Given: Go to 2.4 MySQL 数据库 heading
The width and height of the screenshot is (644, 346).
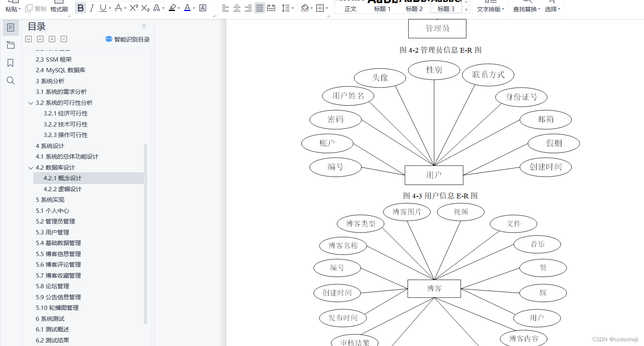Looking at the screenshot, I should 61,70.
